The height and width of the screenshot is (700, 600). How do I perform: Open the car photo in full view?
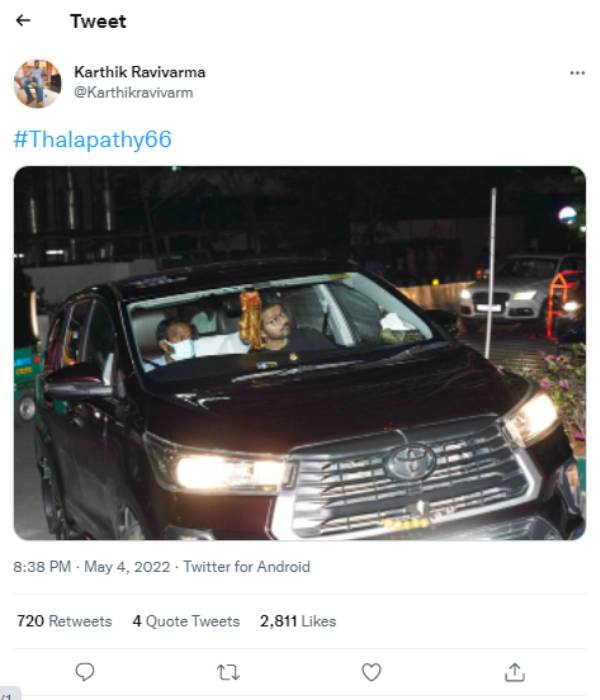[x=300, y=353]
